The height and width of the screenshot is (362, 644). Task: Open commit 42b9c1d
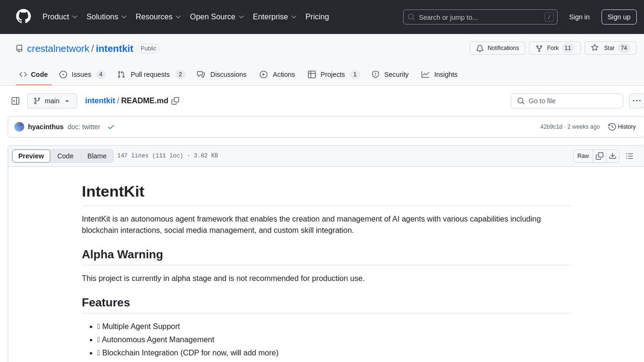click(551, 127)
